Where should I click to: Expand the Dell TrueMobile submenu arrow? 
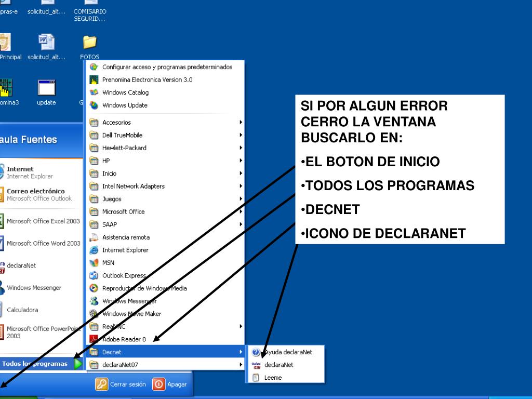coord(241,135)
